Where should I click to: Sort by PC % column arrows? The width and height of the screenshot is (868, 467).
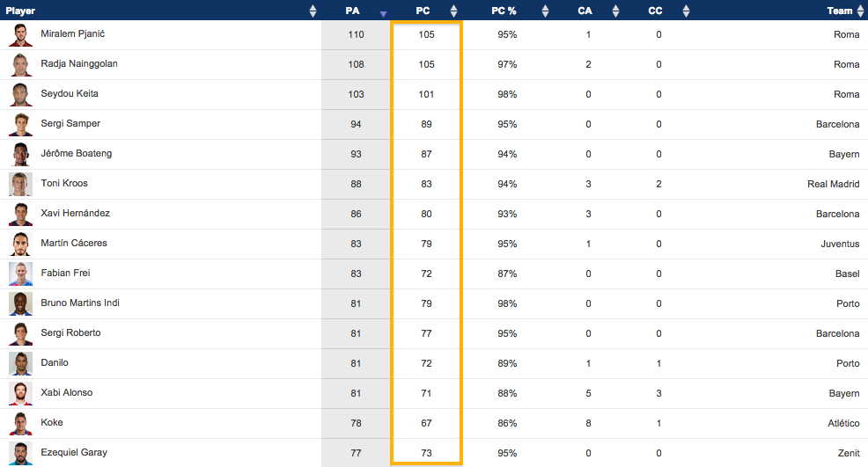click(545, 11)
